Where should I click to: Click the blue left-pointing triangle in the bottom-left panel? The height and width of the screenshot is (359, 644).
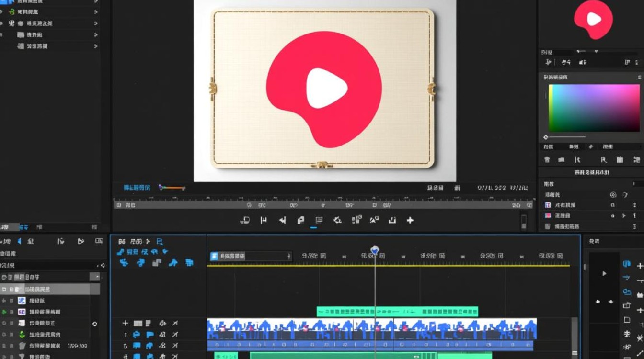click(x=20, y=241)
